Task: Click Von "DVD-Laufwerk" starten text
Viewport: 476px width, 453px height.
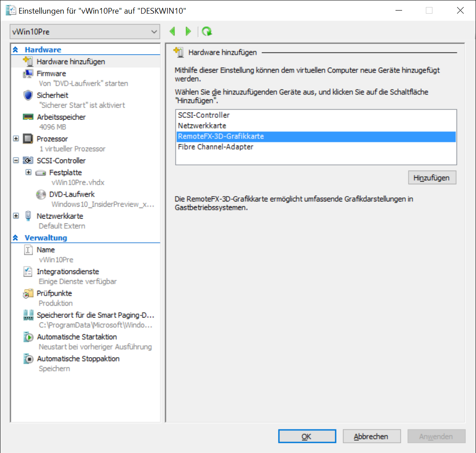Action: [x=84, y=84]
